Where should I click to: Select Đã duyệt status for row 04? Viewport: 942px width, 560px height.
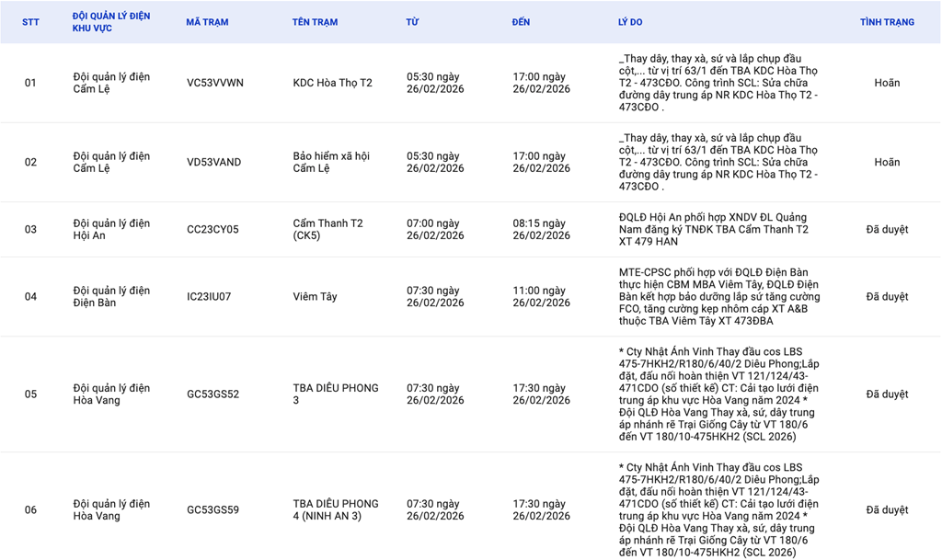[887, 297]
